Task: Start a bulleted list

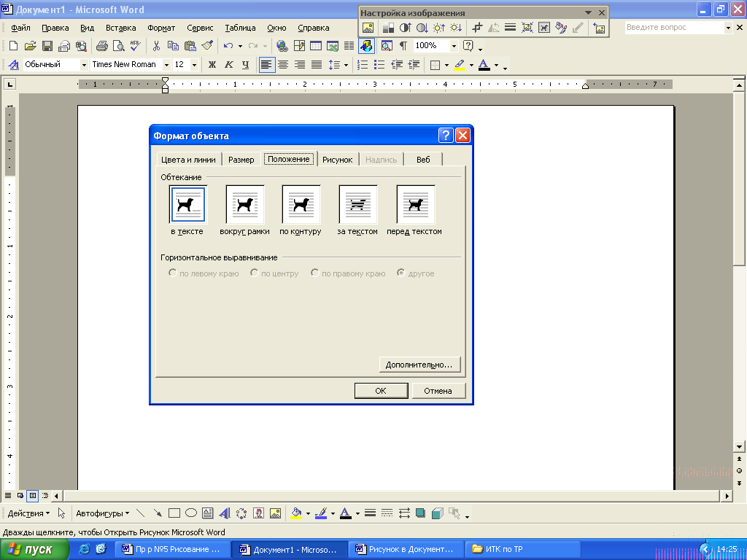Action: click(379, 64)
